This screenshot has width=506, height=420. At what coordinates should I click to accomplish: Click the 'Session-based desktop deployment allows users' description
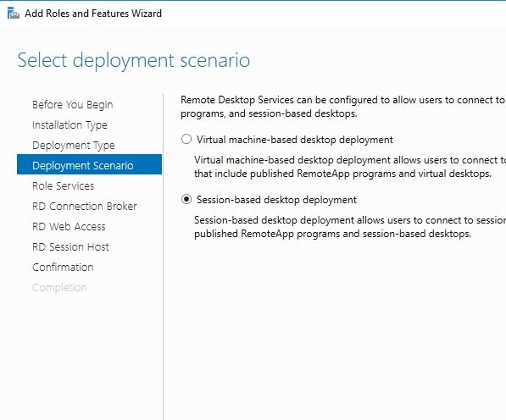tap(350, 227)
